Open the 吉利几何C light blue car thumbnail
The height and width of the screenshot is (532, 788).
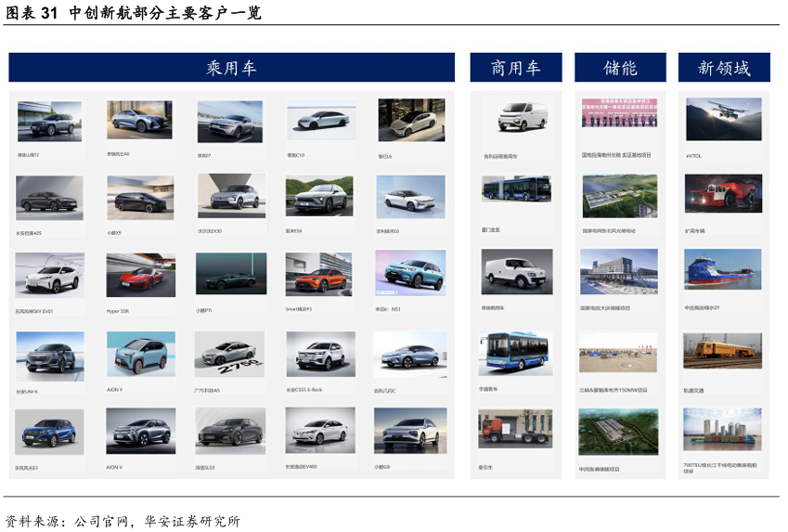(410, 354)
